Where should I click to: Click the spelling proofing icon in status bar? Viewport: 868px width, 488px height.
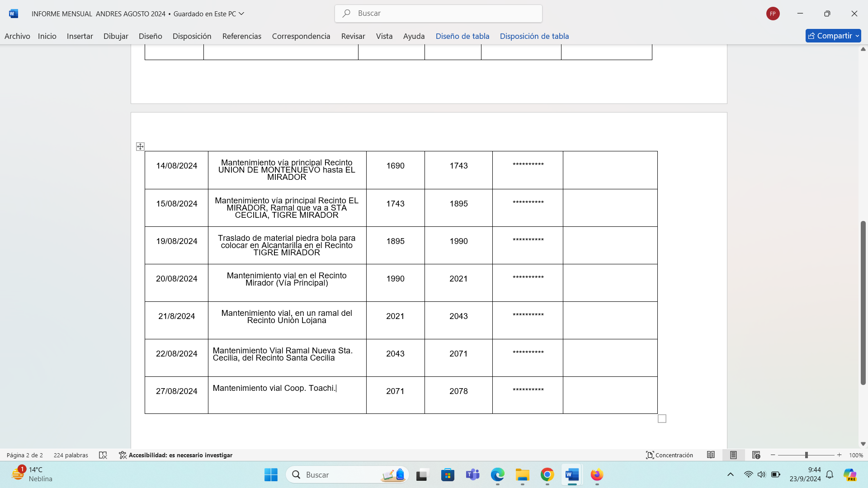coord(103,455)
